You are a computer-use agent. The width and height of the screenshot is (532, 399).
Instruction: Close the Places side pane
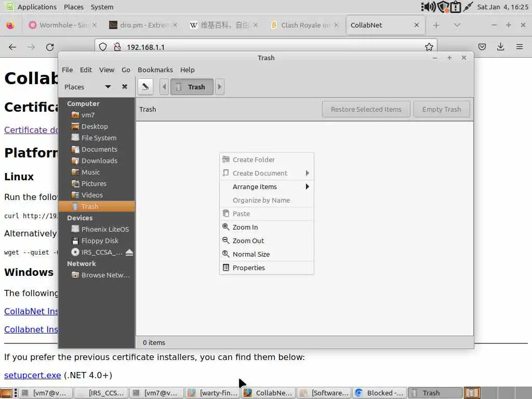point(125,87)
